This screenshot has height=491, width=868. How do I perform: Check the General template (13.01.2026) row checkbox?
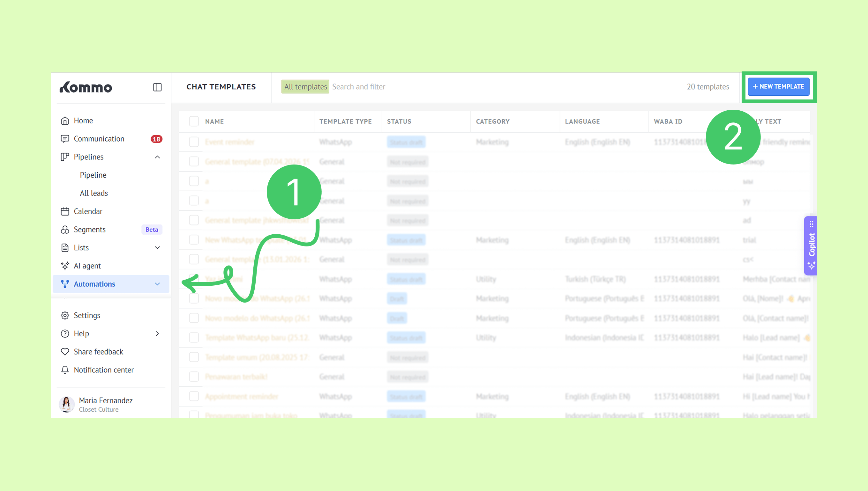(194, 259)
